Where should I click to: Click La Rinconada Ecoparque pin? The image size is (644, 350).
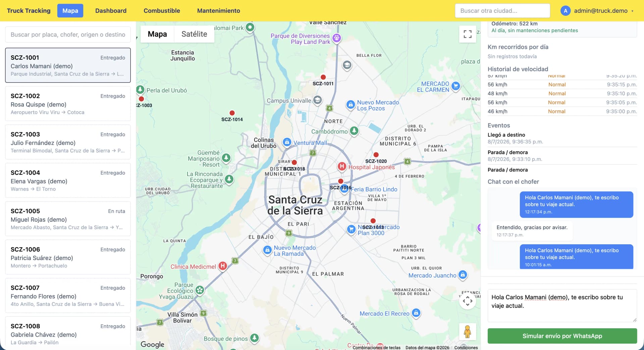pos(229,179)
